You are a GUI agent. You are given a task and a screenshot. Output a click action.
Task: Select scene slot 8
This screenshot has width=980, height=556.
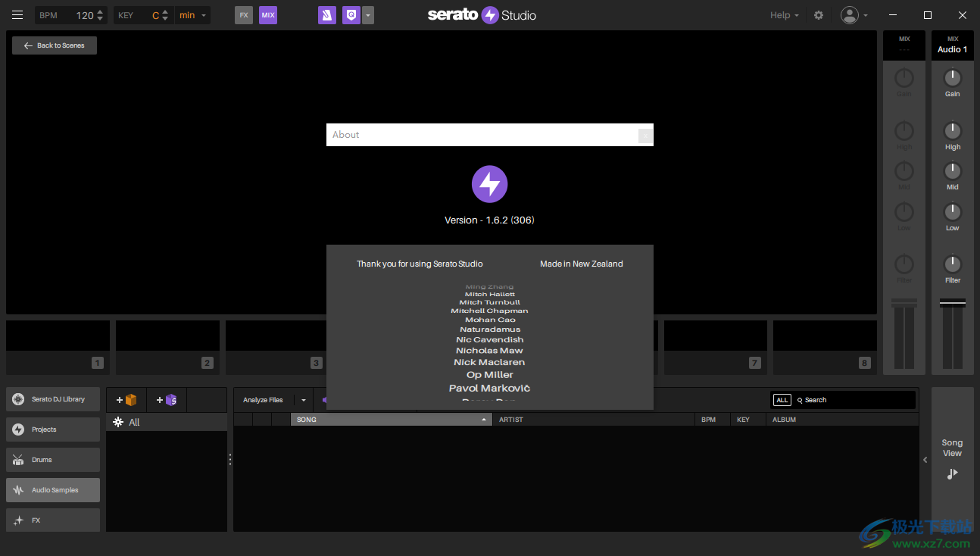(x=826, y=347)
